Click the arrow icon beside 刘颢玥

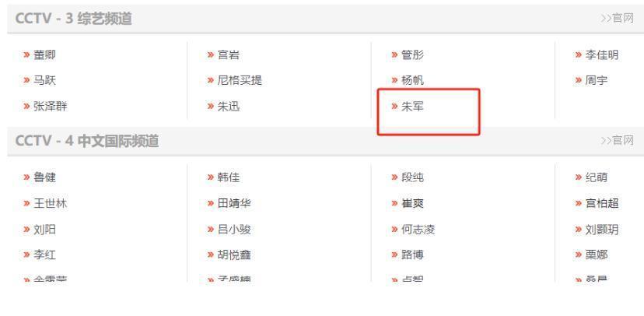(579, 230)
